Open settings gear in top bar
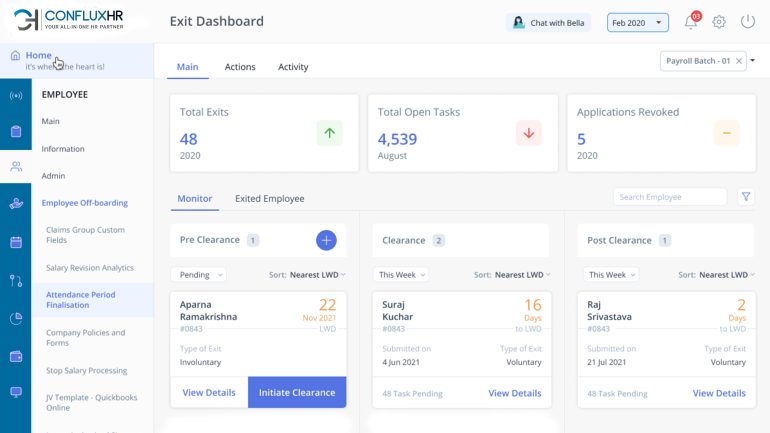 coord(719,22)
